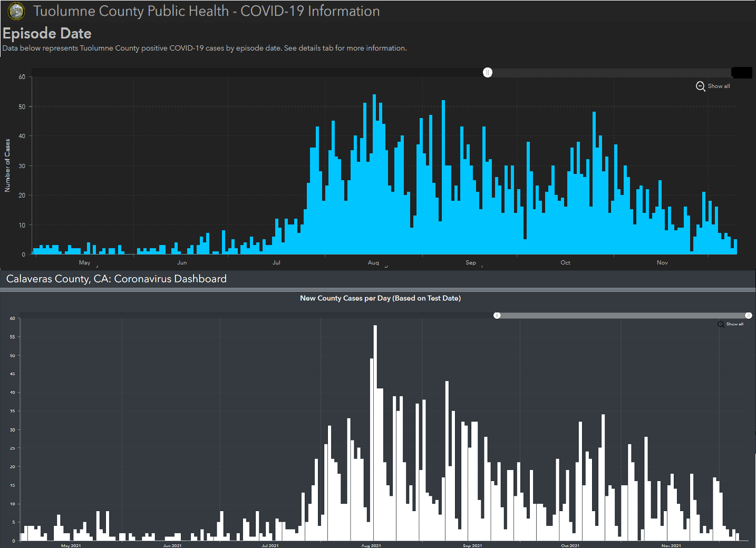This screenshot has height=548, width=756.
Task: Click the 'Jul' label on the Tuolumne chart axis
Action: (x=276, y=262)
